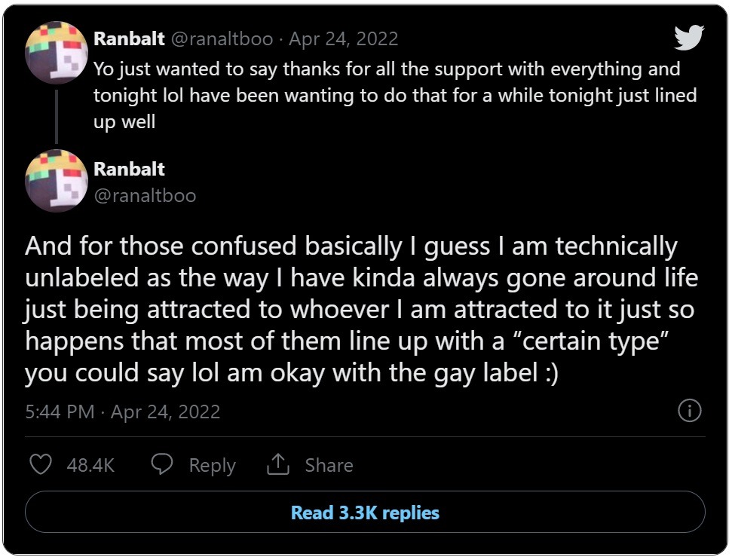Open the Ranbalt display name in first tweet
The width and height of the screenshot is (732, 560).
point(130,38)
